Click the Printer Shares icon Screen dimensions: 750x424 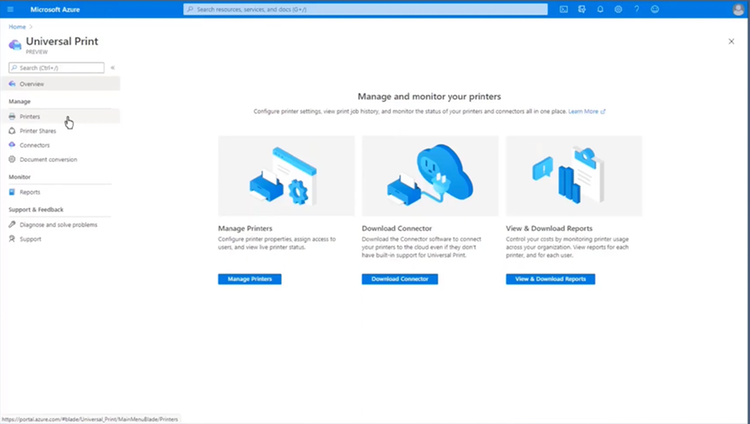point(12,131)
